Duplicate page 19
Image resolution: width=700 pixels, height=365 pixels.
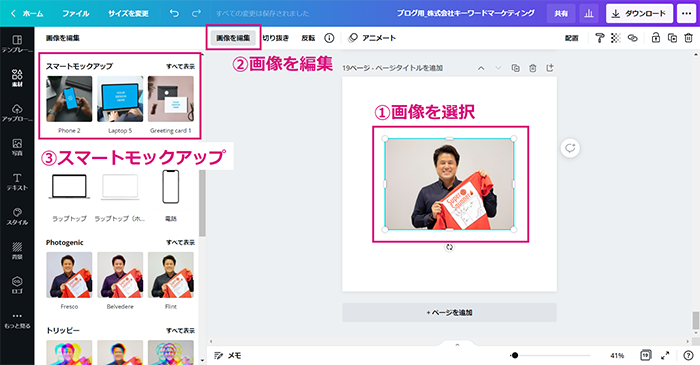(x=516, y=68)
